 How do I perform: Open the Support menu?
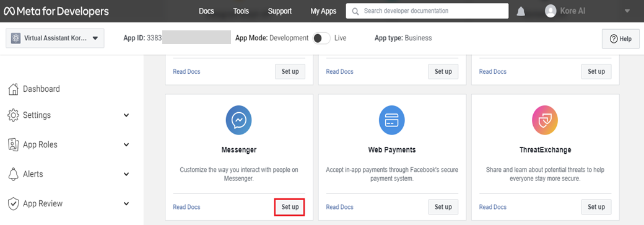click(x=280, y=11)
